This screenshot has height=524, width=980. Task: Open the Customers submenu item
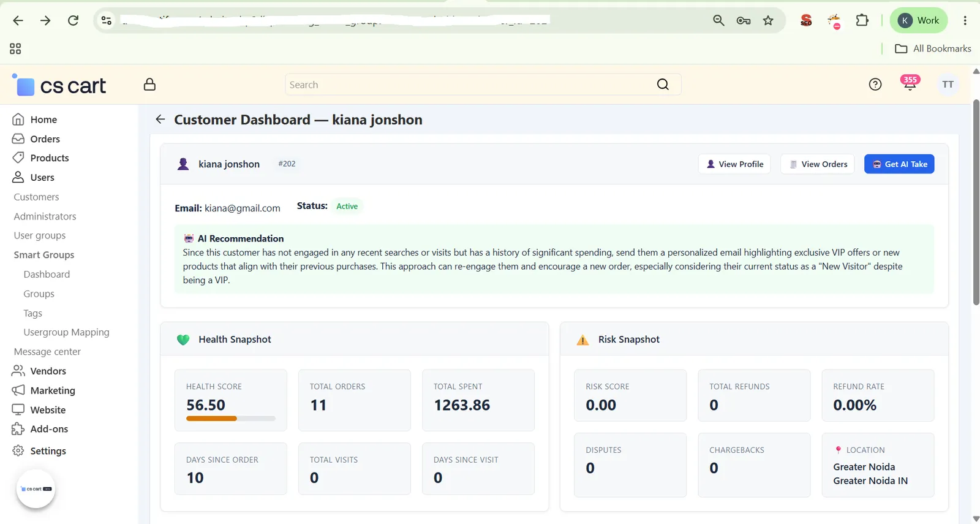(x=37, y=197)
